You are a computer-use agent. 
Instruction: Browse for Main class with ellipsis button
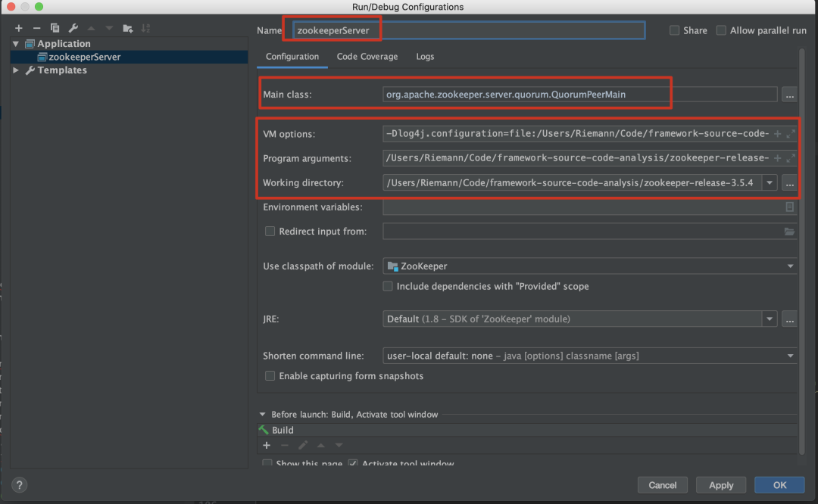[789, 95]
